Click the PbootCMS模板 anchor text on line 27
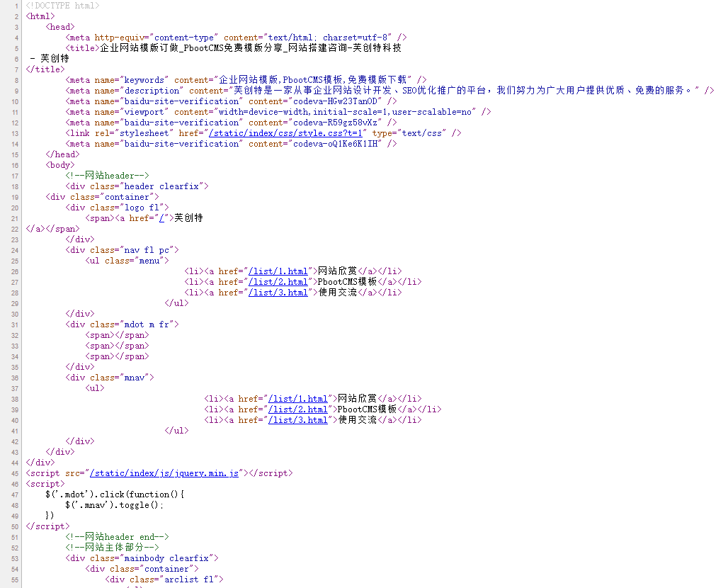The width and height of the screenshot is (728, 588). click(347, 281)
